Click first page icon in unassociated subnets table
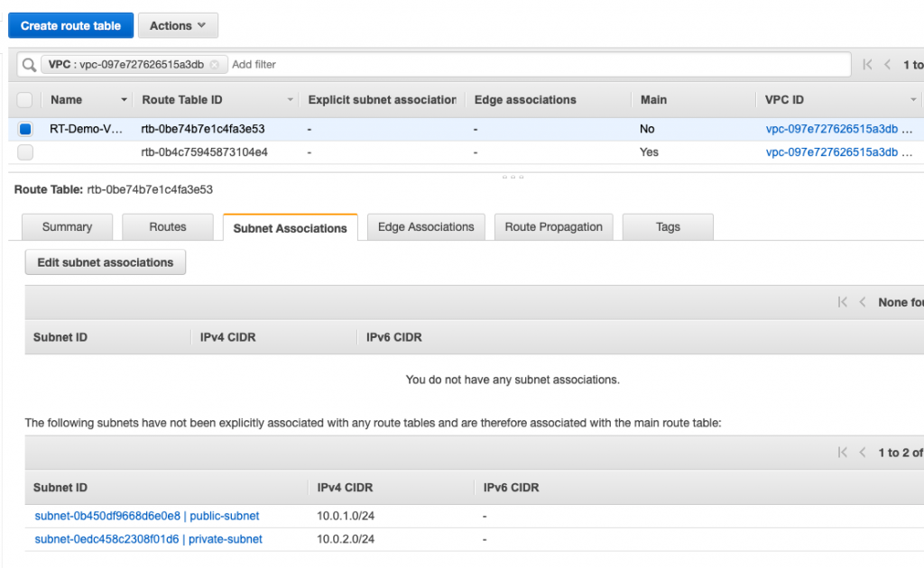The image size is (924, 568). point(844,453)
